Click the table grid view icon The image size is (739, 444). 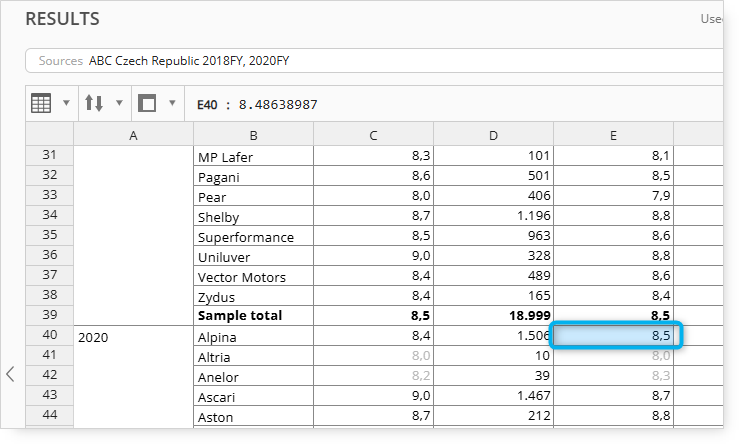(x=41, y=103)
